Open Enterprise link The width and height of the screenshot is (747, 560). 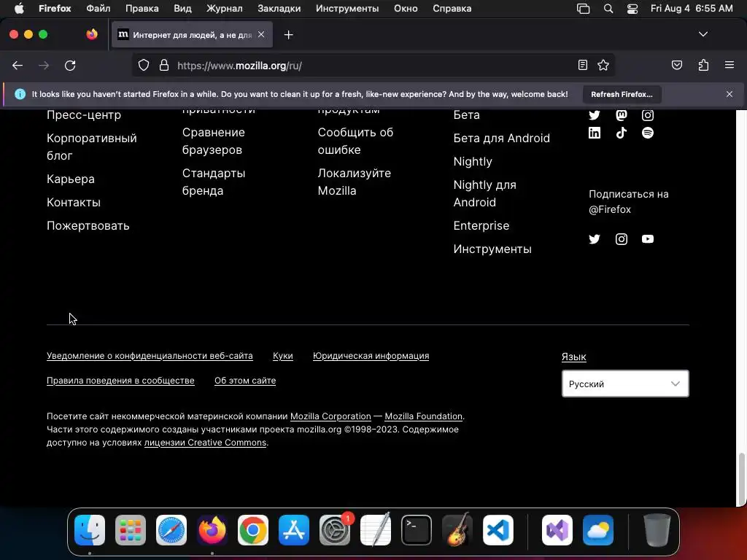pyautogui.click(x=481, y=226)
